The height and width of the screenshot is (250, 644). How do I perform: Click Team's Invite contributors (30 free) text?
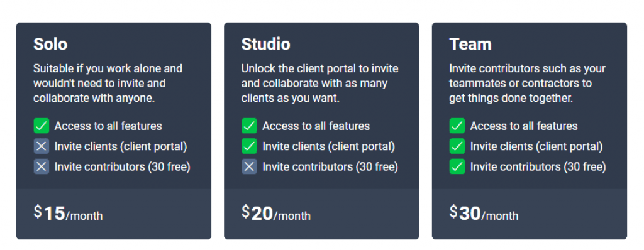coord(538,167)
